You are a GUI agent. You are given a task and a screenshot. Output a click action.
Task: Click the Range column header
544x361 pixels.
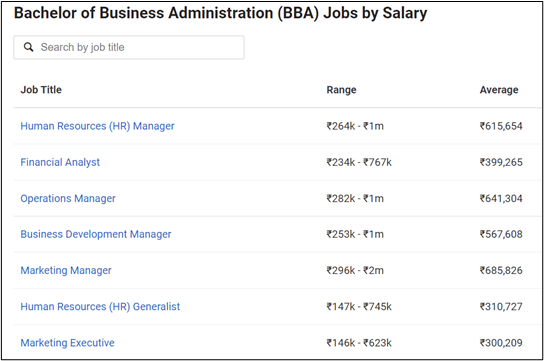pos(341,90)
